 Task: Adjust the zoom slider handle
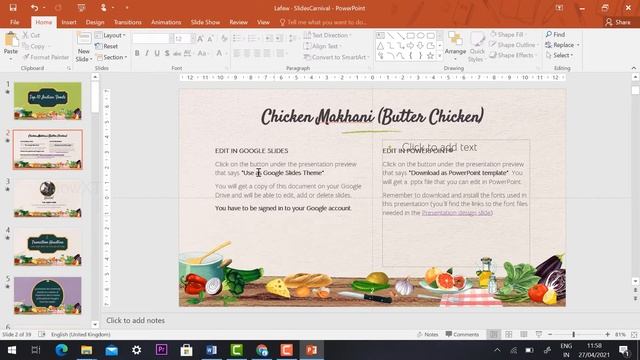pos(573,334)
